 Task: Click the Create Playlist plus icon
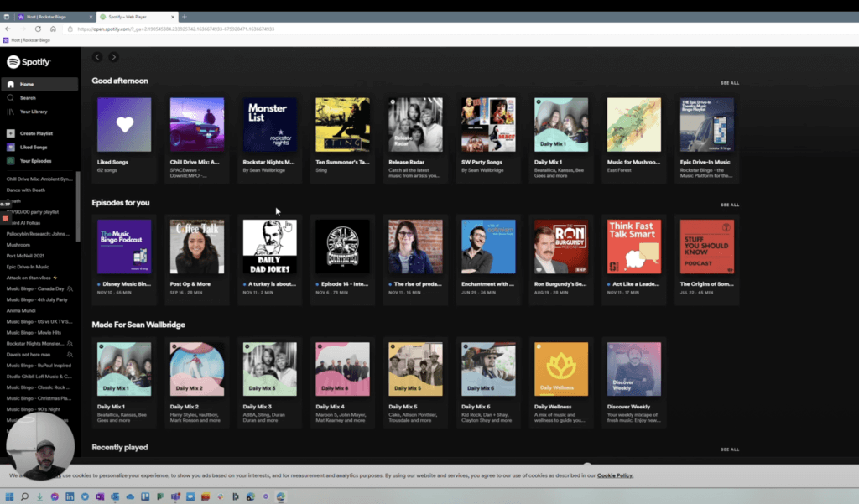point(10,133)
